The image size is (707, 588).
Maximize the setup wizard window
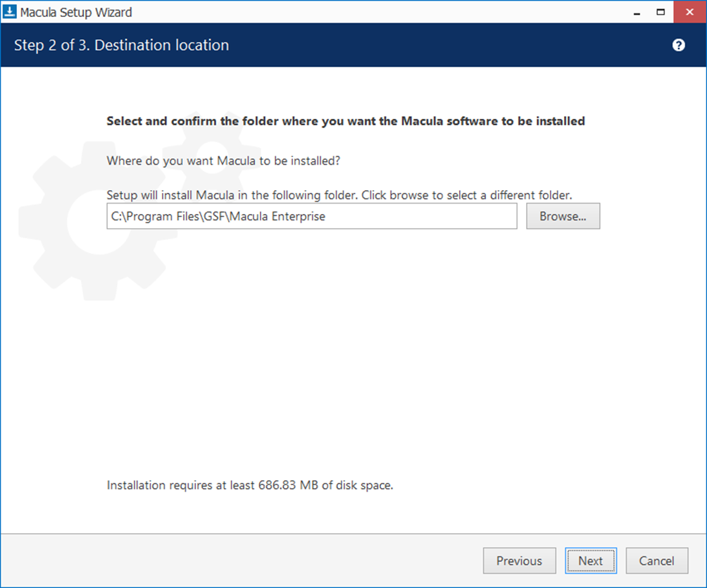[x=661, y=12]
